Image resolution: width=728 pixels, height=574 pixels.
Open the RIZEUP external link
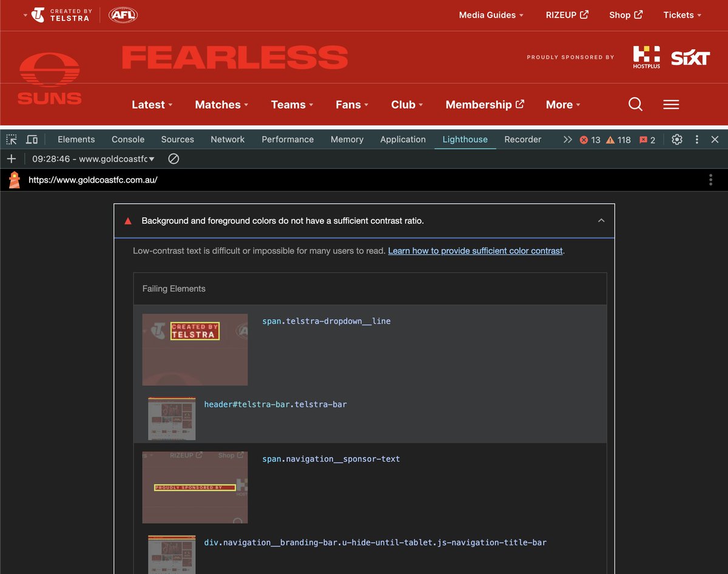pyautogui.click(x=567, y=15)
